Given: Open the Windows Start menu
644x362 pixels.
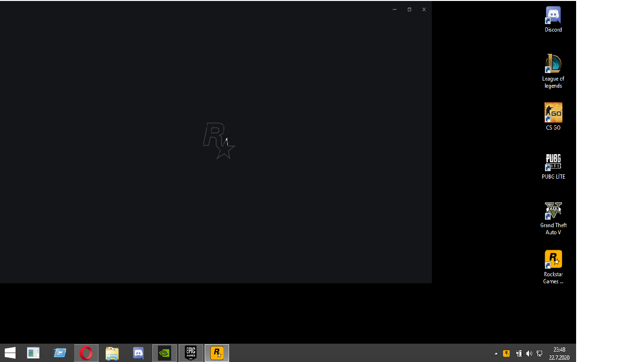Looking at the screenshot, I should coord(10,353).
